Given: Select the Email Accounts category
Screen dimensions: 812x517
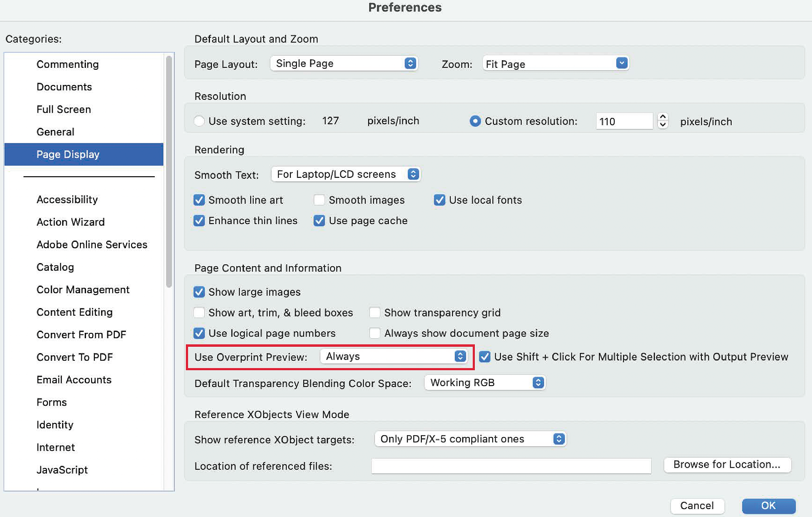Looking at the screenshot, I should pyautogui.click(x=84, y=380).
